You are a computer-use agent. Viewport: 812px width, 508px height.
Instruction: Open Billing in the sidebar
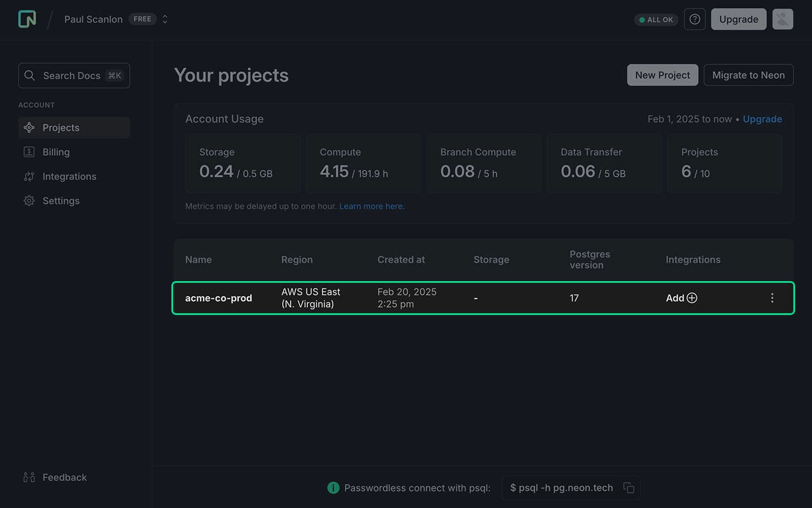click(56, 152)
